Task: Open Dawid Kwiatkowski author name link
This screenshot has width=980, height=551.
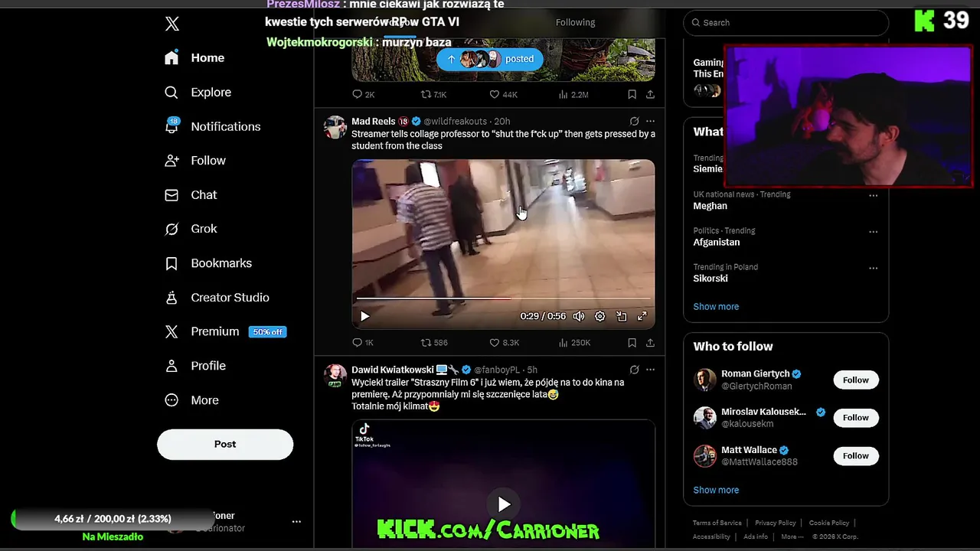Action: click(x=393, y=370)
